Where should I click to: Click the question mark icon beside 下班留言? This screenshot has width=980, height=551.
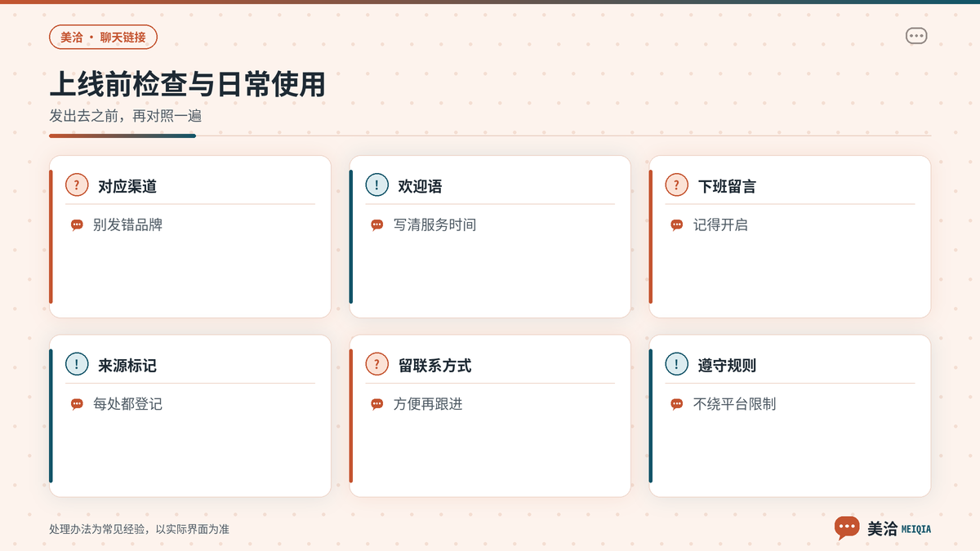[x=676, y=185]
